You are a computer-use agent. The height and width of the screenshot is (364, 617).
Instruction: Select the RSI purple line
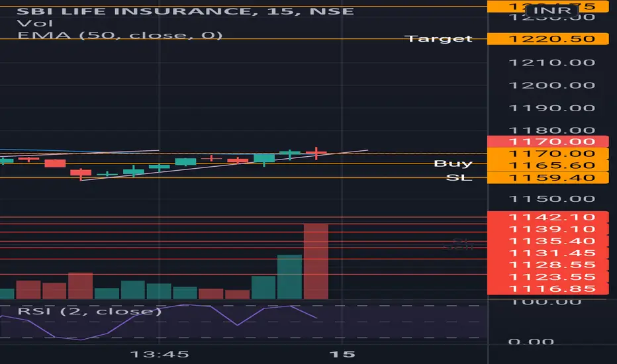click(158, 321)
